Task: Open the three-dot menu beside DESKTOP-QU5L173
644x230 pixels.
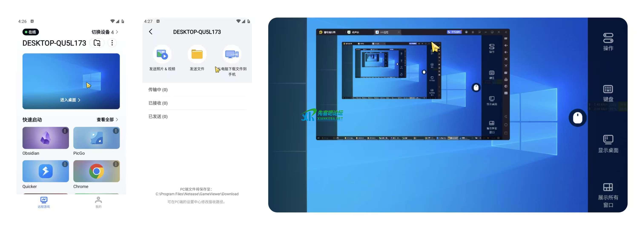Action: (112, 43)
